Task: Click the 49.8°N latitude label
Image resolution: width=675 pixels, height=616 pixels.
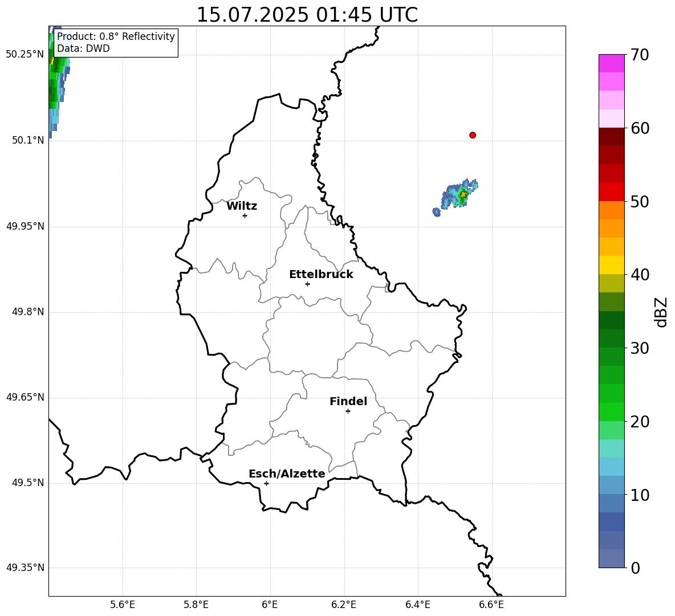Action: click(x=28, y=312)
